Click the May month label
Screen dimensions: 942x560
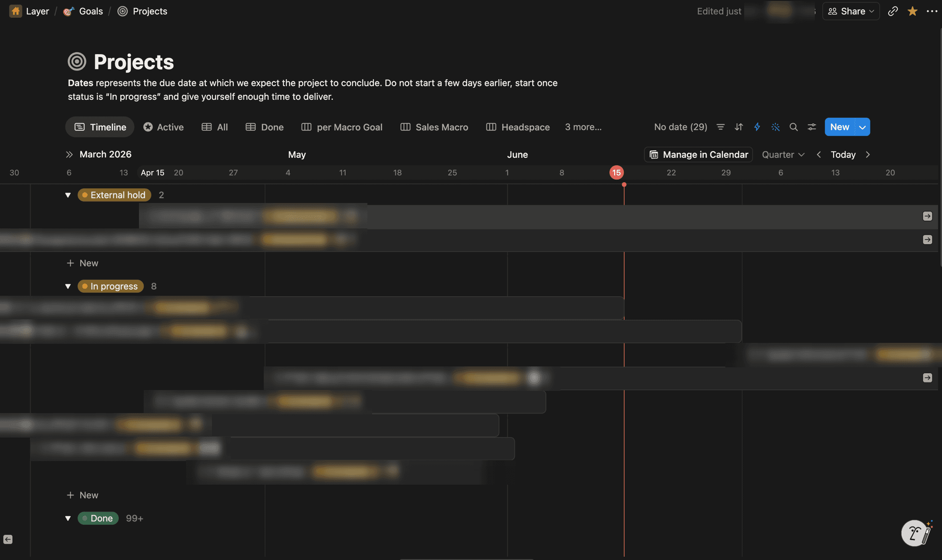297,154
